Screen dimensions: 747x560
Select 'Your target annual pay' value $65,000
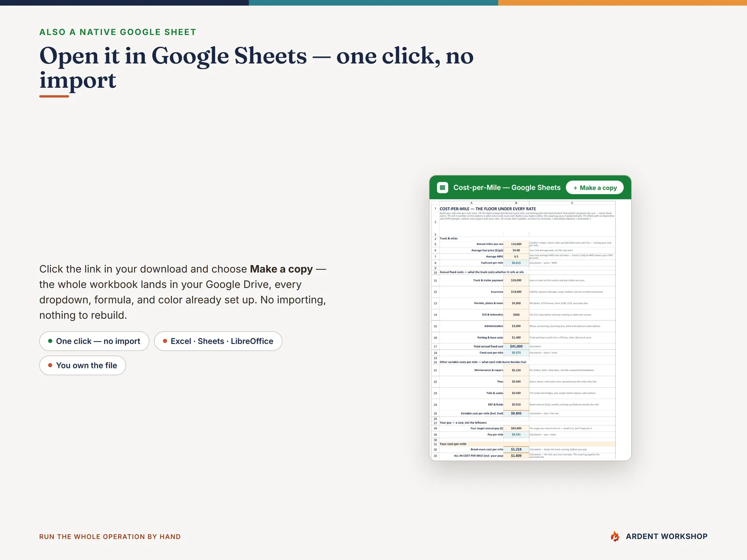click(516, 428)
